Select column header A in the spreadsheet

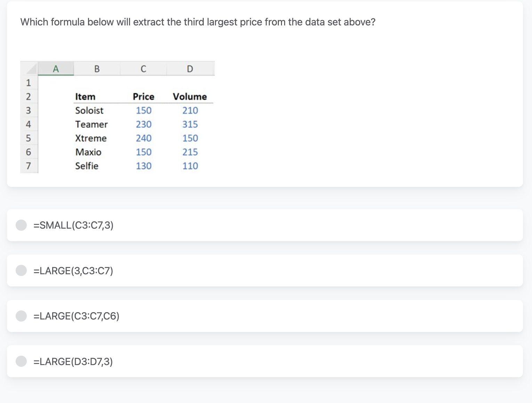click(56, 69)
